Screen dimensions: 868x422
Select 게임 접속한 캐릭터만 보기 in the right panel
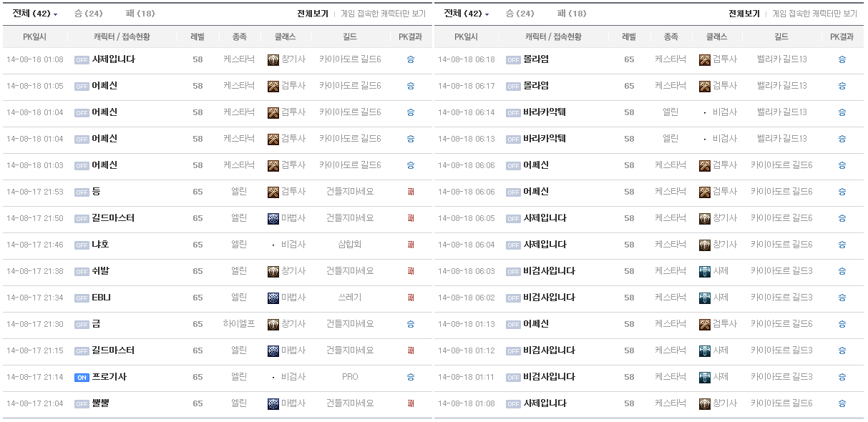[814, 14]
